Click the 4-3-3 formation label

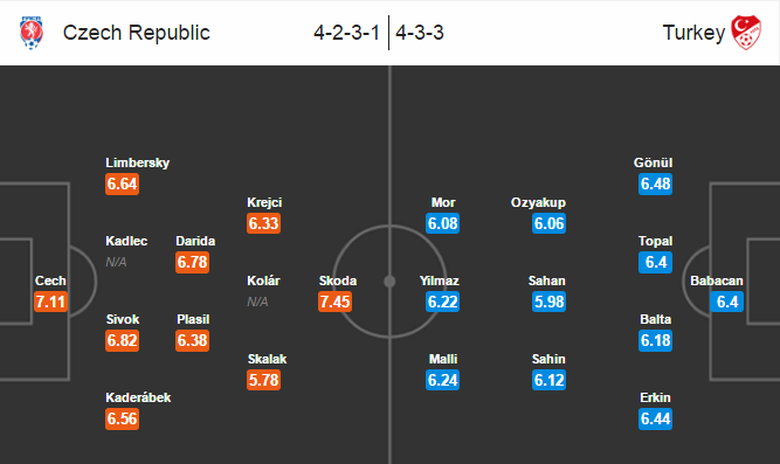pyautogui.click(x=420, y=32)
